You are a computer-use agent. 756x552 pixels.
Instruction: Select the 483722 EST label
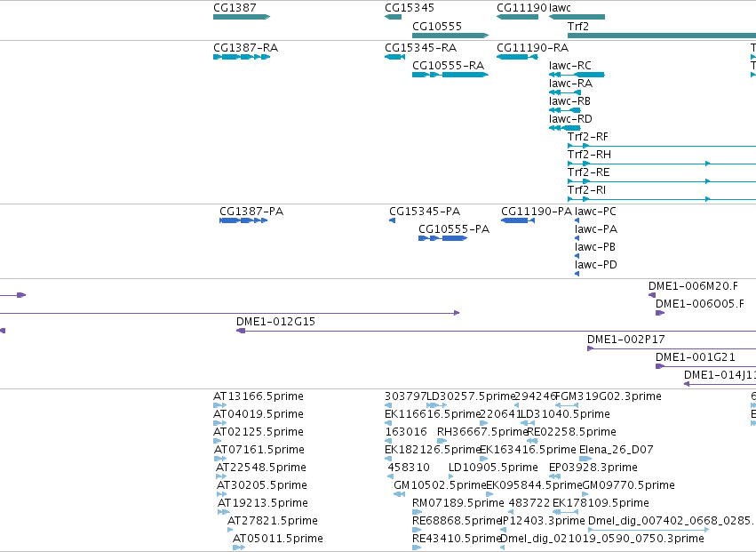529,503
